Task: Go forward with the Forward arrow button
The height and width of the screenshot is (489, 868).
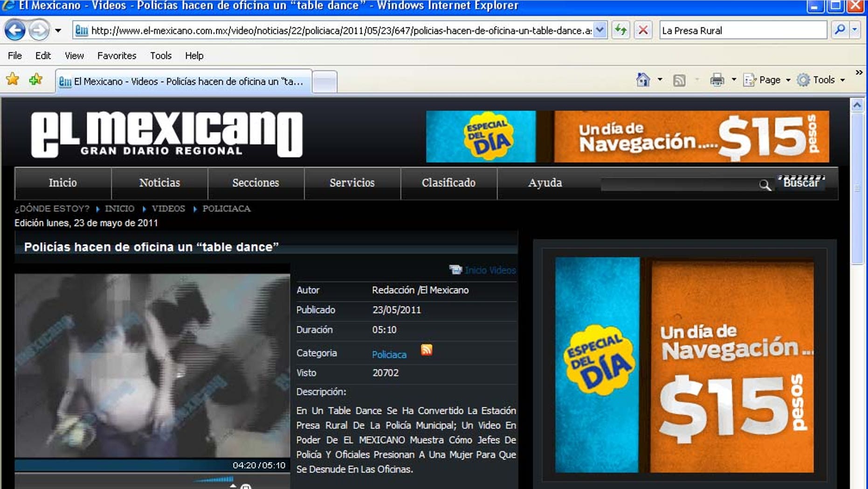Action: (39, 30)
